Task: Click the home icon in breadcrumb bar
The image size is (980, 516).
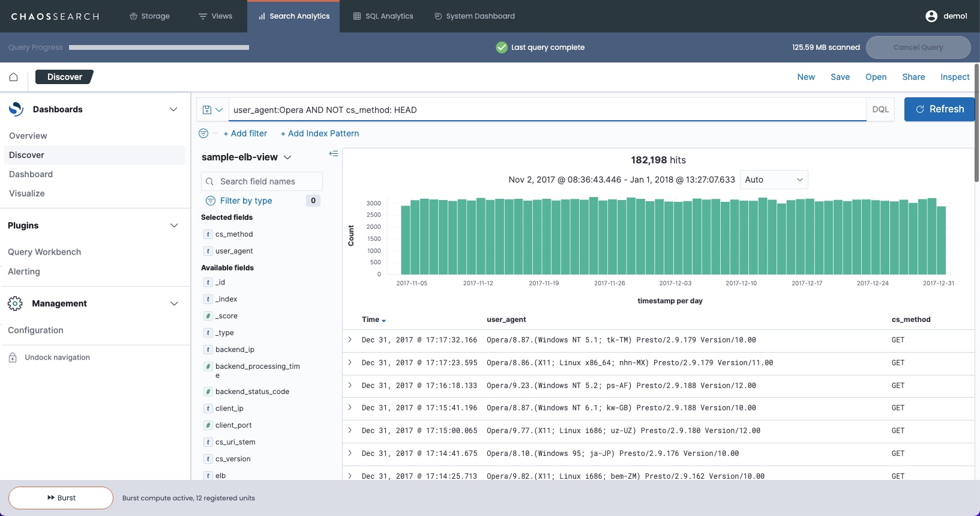Action: point(14,77)
